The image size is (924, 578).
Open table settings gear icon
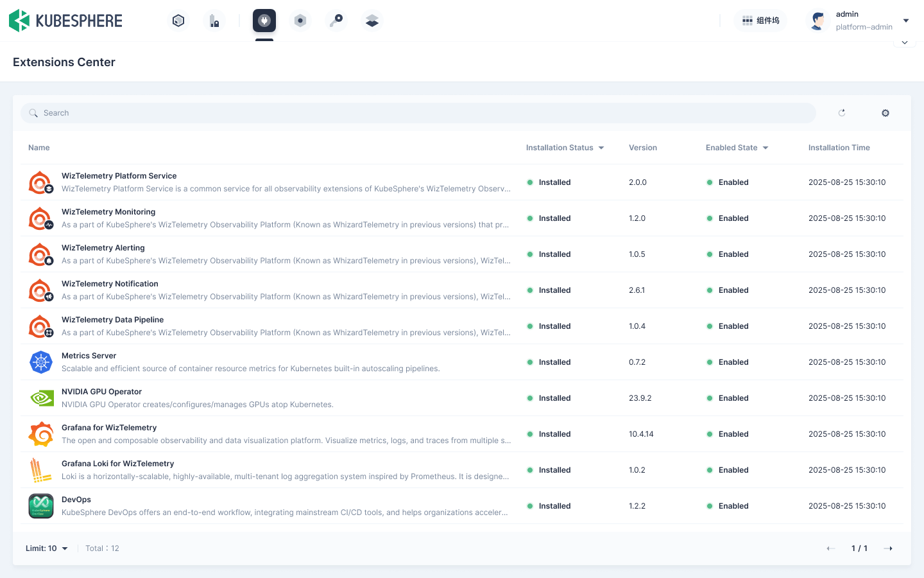886,113
